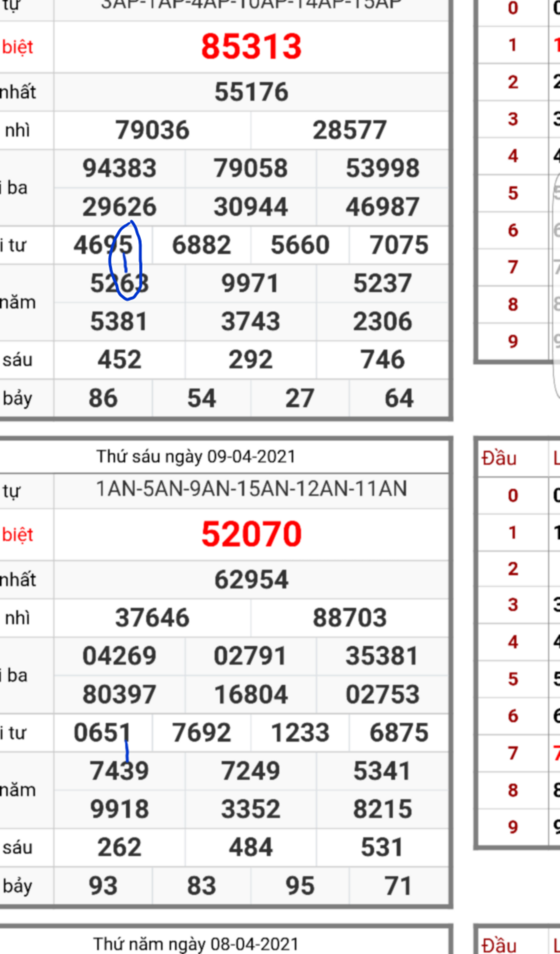Select the date header Thứ sáu ngày 09-04-2021
Viewport: 560px width, 954px height.
pyautogui.click(x=196, y=456)
